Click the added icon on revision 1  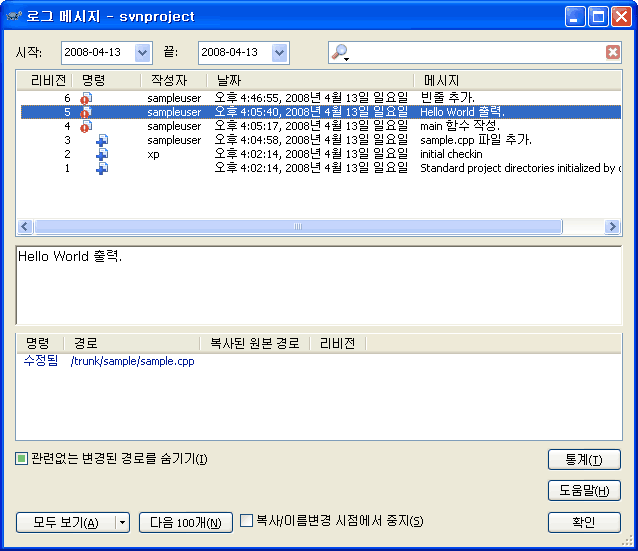(x=101, y=168)
